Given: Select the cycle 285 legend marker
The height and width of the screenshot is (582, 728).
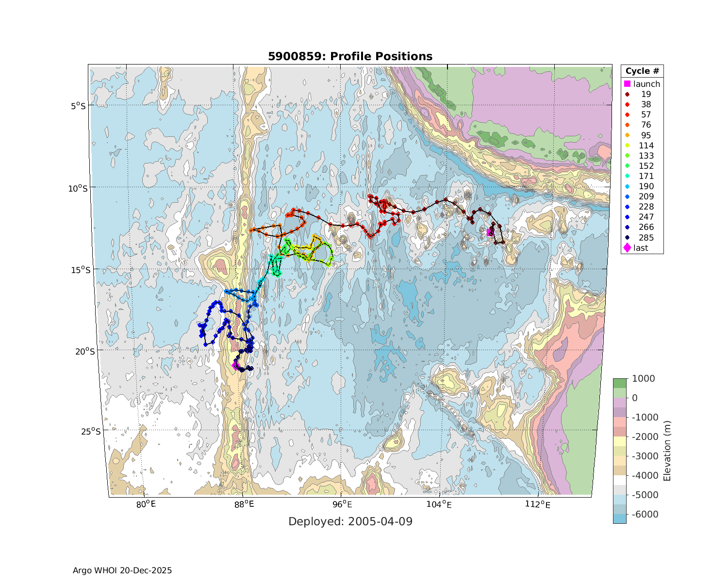Looking at the screenshot, I should tap(627, 238).
